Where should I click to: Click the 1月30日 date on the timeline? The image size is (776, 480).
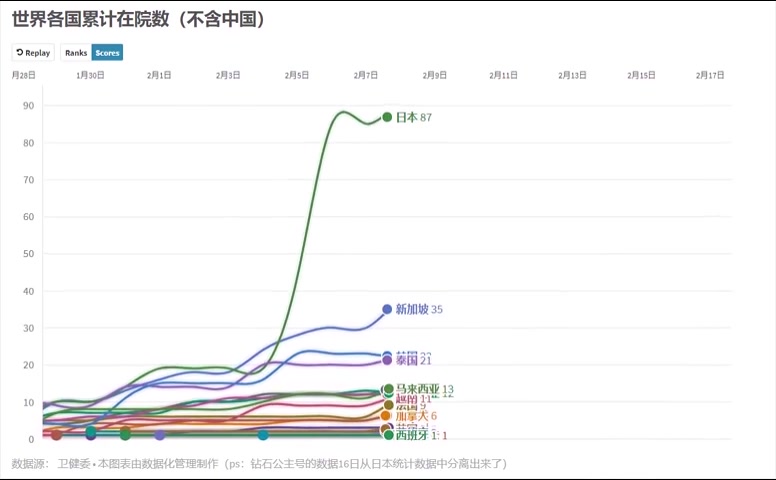tap(90, 75)
